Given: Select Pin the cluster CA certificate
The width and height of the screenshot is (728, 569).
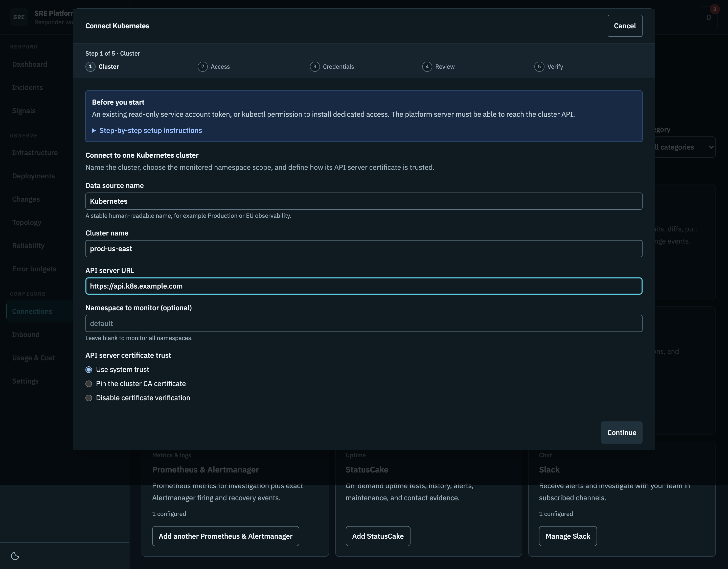Looking at the screenshot, I should (89, 384).
